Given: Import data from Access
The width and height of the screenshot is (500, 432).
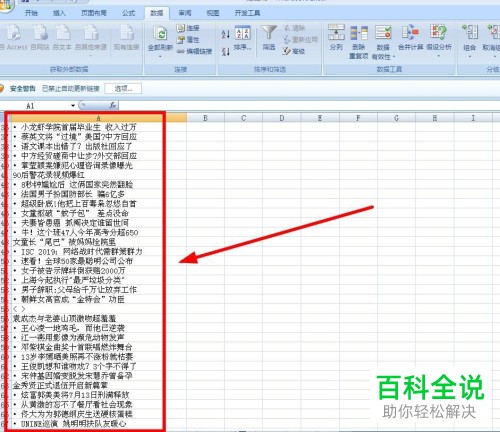Looking at the screenshot, I should pyautogui.click(x=13, y=37).
